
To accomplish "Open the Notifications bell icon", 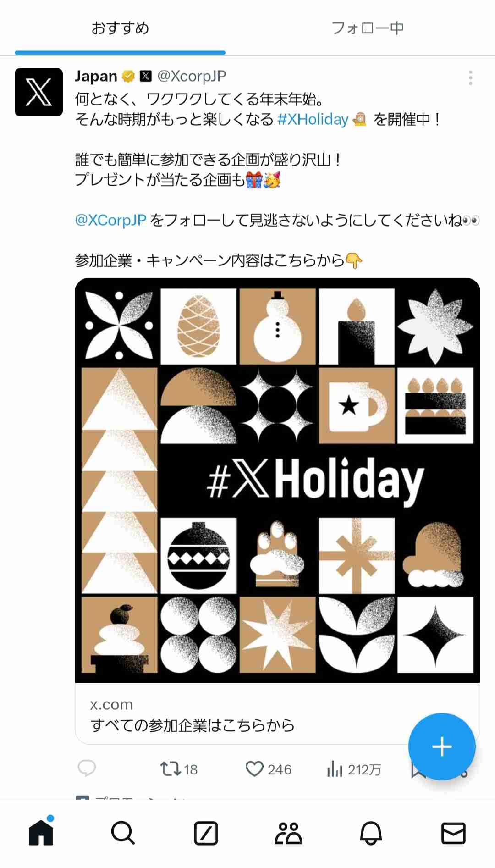I will click(x=371, y=833).
